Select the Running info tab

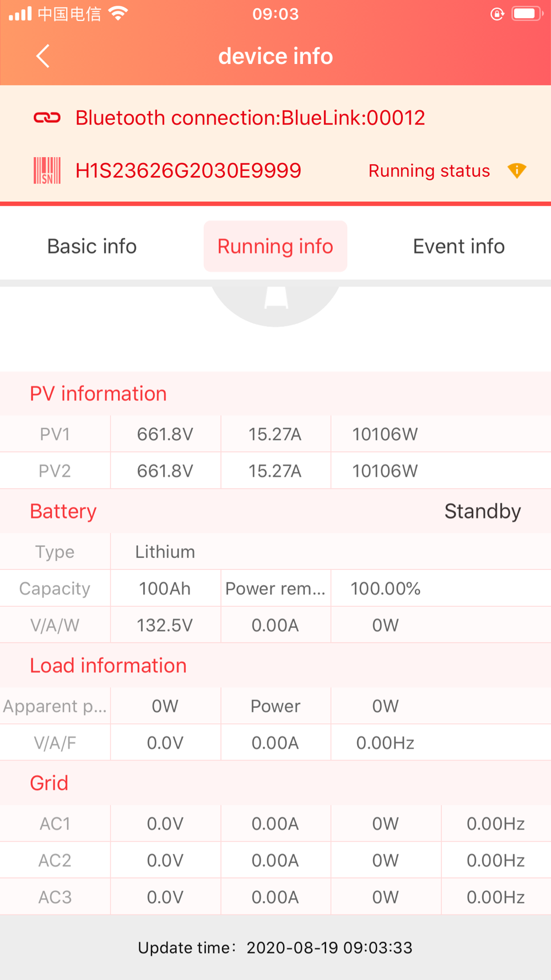pos(275,246)
